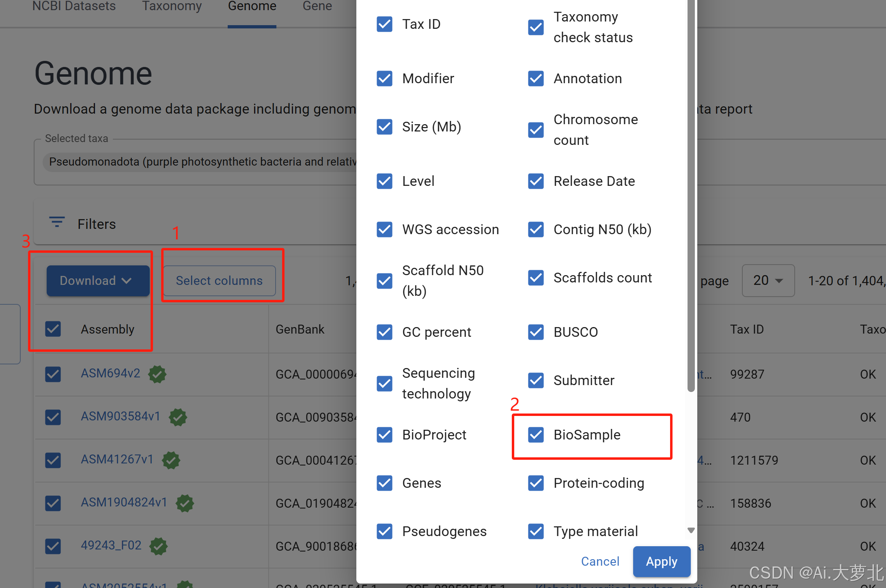Deselect the ASM694v2 row checkbox
Image resolution: width=886 pixels, height=588 pixels.
tap(53, 374)
